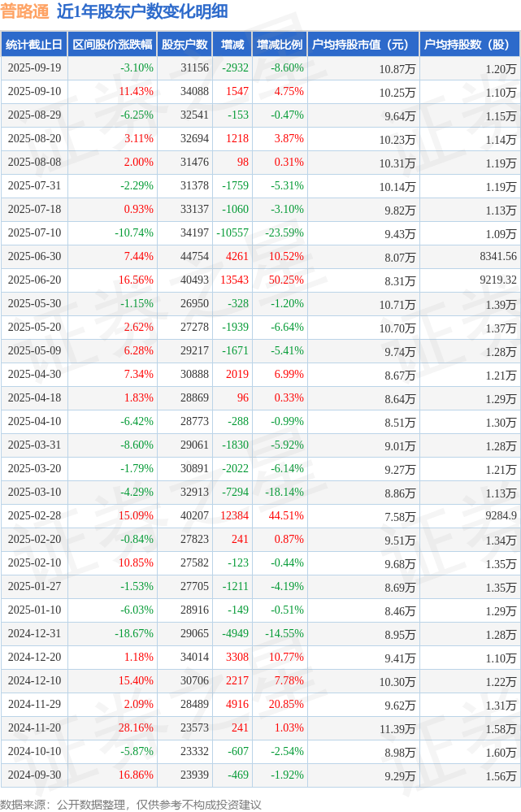Viewport: 521px width, 812px height.
Task: Click the 股东户数 column header
Action: tap(185, 45)
